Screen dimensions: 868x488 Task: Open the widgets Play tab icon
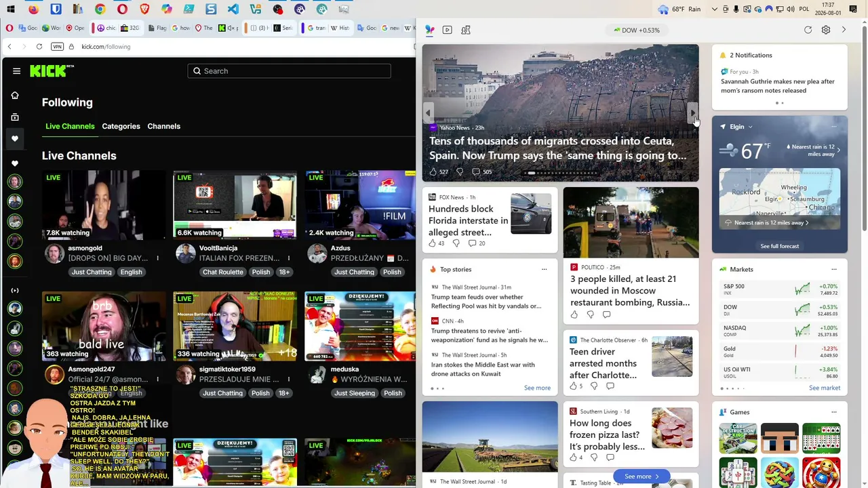447,30
